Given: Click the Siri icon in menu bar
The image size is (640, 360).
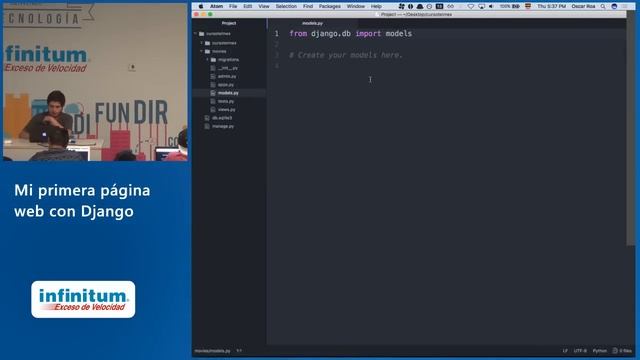Looking at the screenshot, I should [614, 7].
